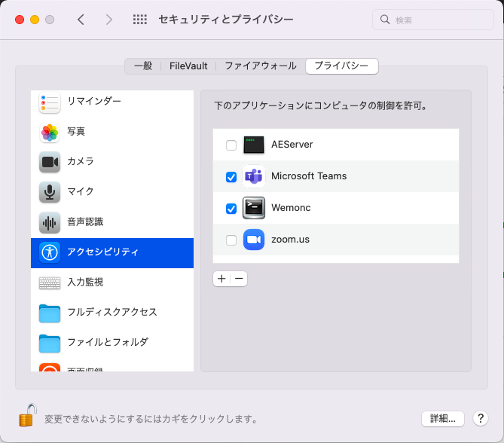Uncheck the Microsoft Teams checkbox
The width and height of the screenshot is (504, 443).
pyautogui.click(x=231, y=177)
